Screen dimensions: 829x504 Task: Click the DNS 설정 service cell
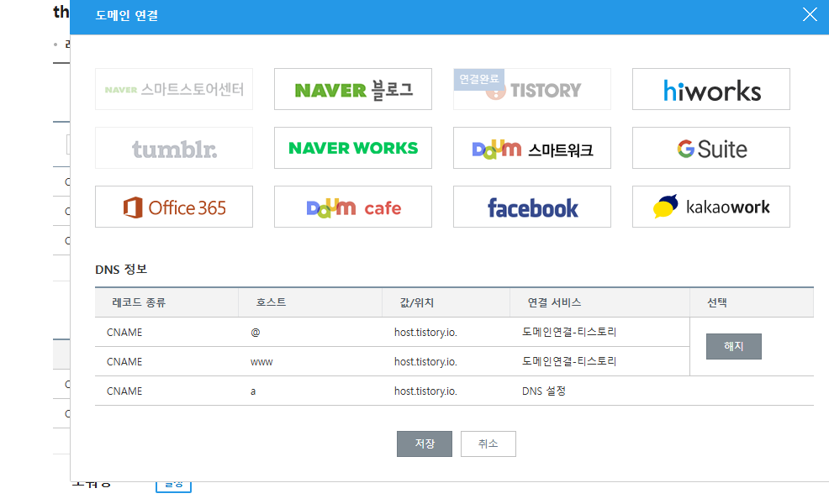pyautogui.click(x=544, y=391)
